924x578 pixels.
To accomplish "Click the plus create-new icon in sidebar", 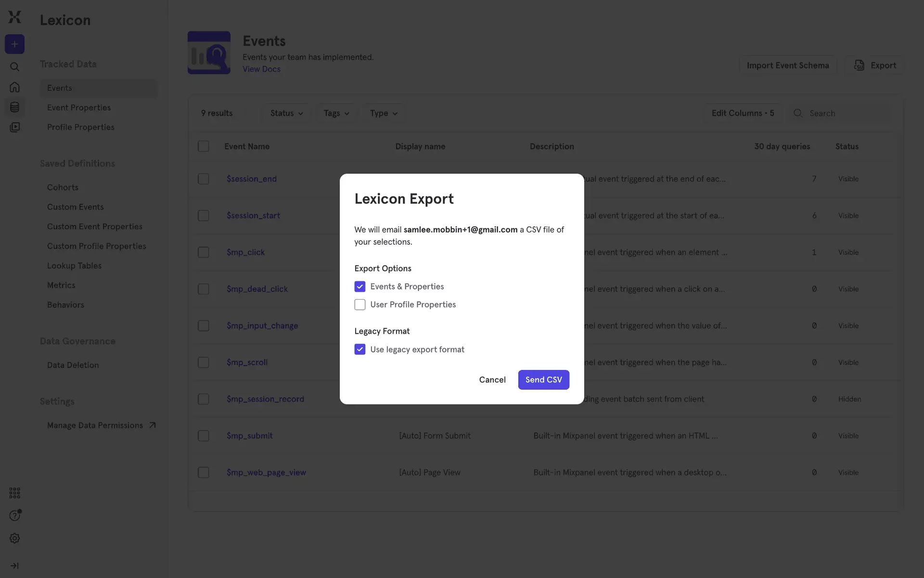I will [x=14, y=44].
